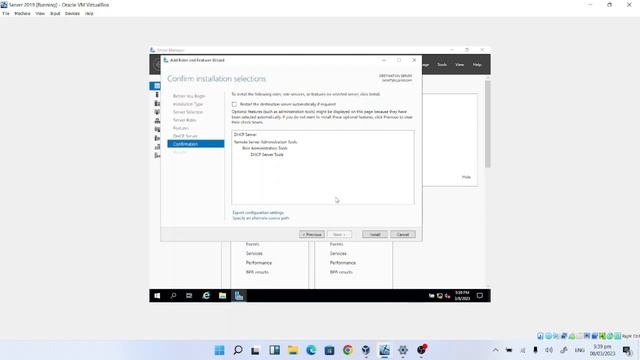
Task: Select Before You Begin wizard step
Action: (x=189, y=96)
